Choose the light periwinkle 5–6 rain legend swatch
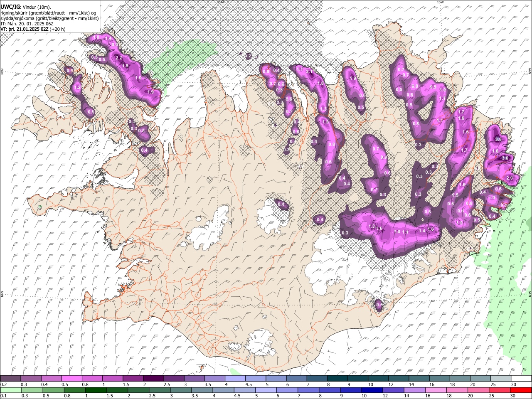The height and width of the screenshot is (399, 532). click(x=266, y=390)
